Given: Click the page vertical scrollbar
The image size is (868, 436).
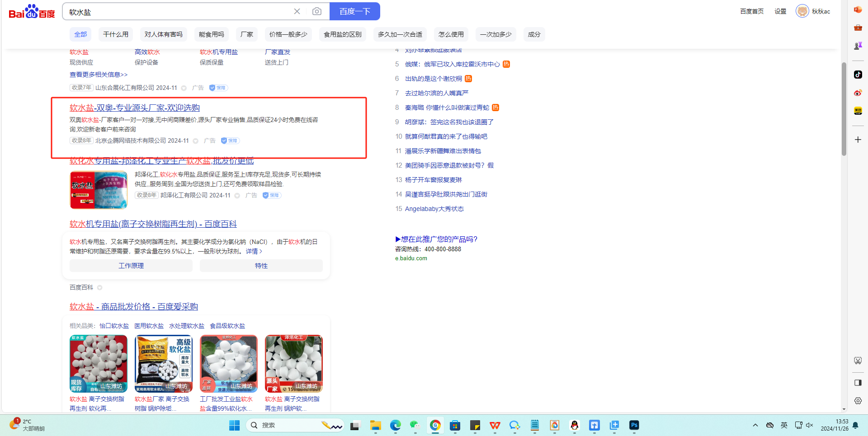Looking at the screenshot, I should pos(844,108).
